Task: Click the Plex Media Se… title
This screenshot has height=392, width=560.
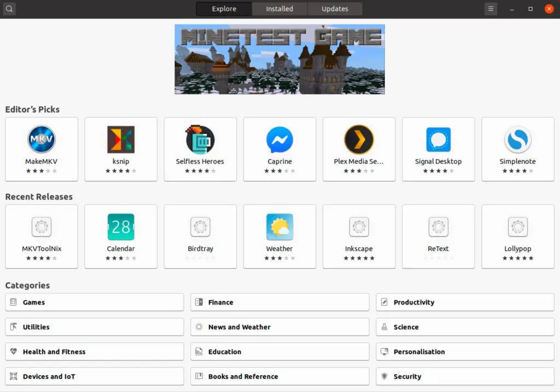Action: pyautogui.click(x=359, y=161)
